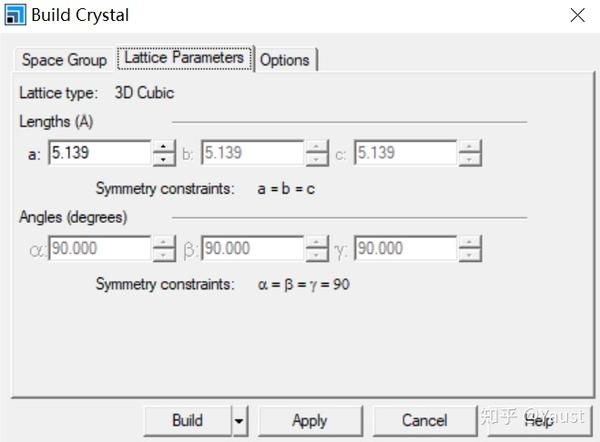Click the Apply button
The width and height of the screenshot is (600, 442).
pyautogui.click(x=310, y=421)
